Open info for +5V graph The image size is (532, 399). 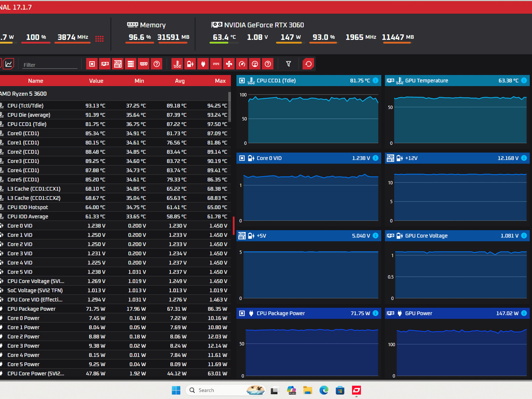click(x=375, y=236)
